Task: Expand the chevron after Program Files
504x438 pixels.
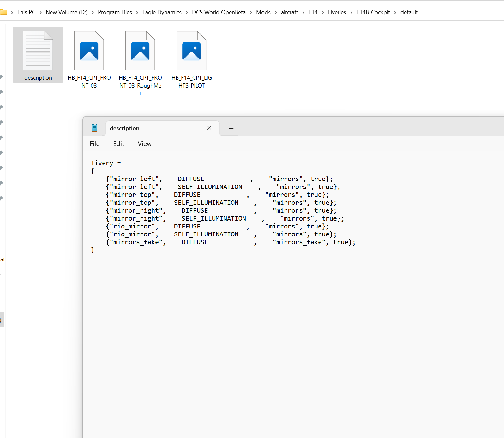Action: [x=137, y=13]
